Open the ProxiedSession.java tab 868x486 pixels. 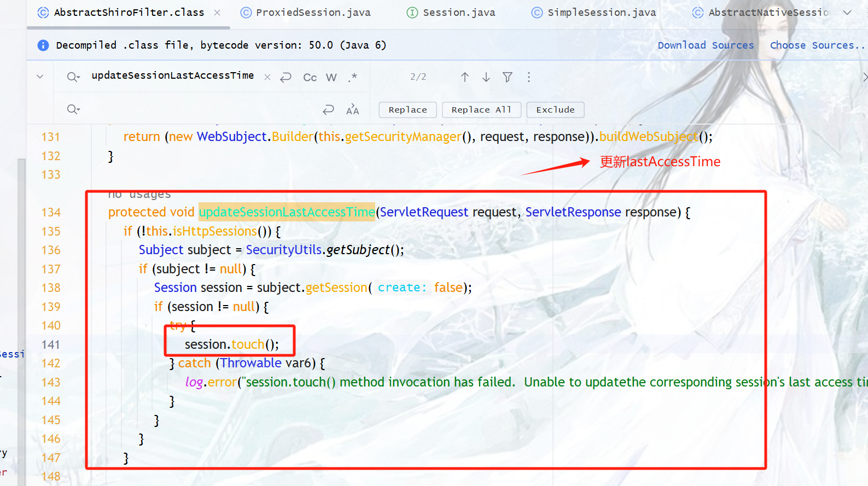[x=306, y=13]
